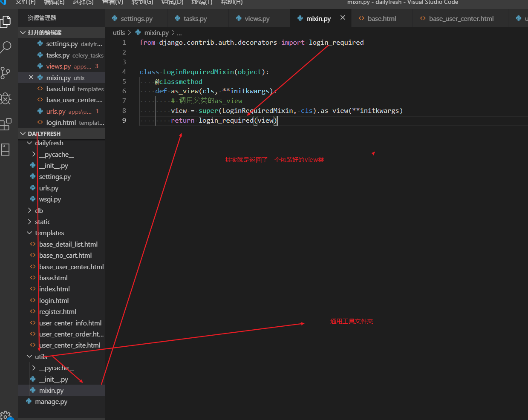This screenshot has width=528, height=420.
Task: Close mixin.py in open editors list
Action: click(x=31, y=78)
